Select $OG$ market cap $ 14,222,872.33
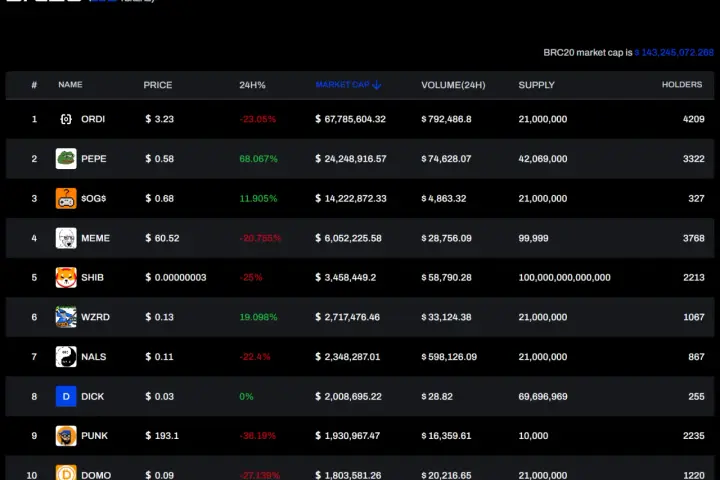This screenshot has width=720, height=480. click(351, 198)
